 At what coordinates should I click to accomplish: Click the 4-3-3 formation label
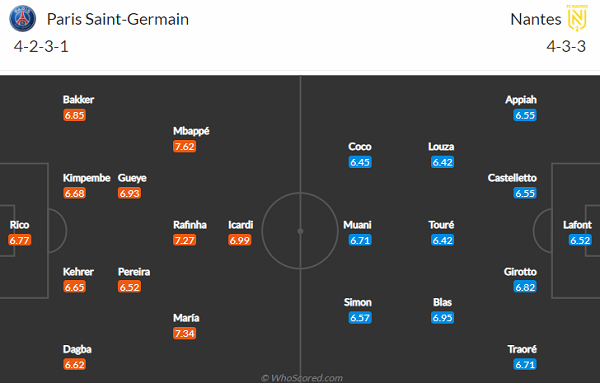pyautogui.click(x=566, y=47)
